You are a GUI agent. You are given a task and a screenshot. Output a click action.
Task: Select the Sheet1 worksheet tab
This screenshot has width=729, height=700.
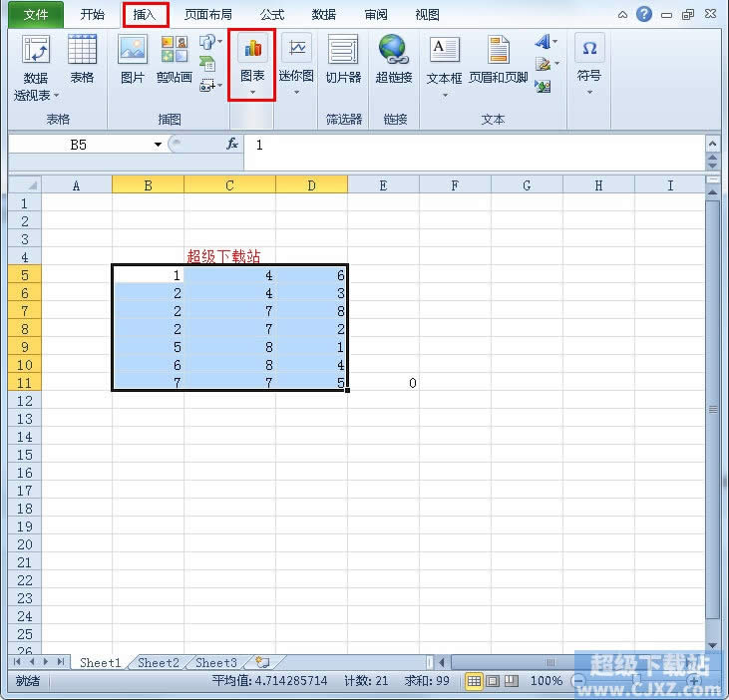click(100, 662)
